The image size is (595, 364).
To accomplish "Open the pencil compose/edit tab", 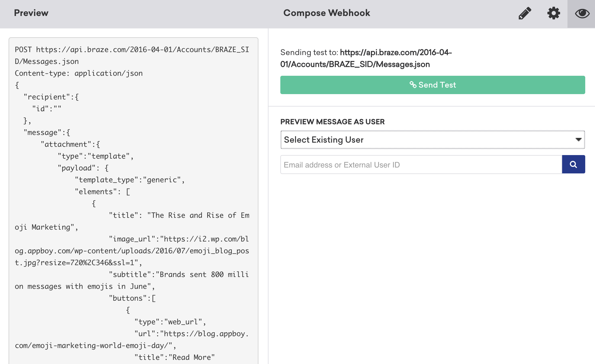I will point(525,13).
